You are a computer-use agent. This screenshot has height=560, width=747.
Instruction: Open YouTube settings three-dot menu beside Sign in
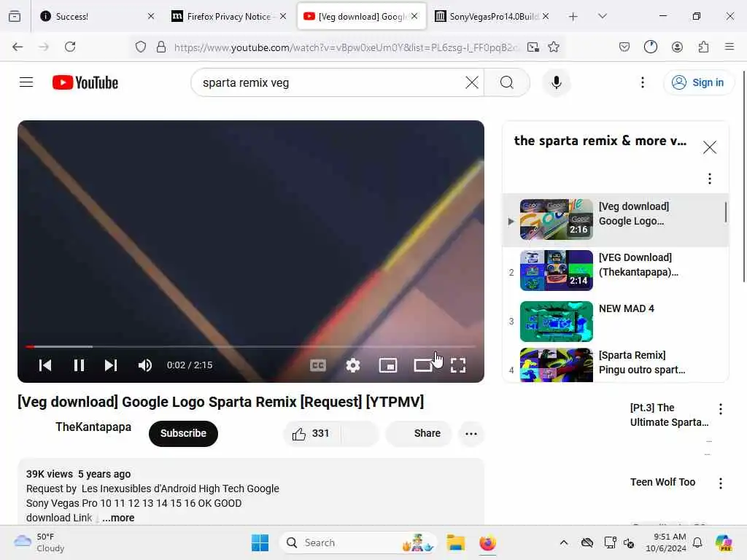[642, 82]
